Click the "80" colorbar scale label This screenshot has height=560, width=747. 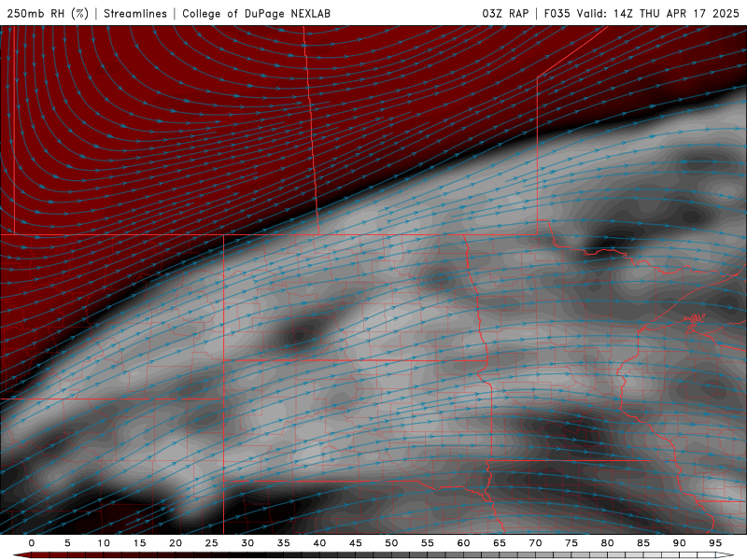point(607,543)
